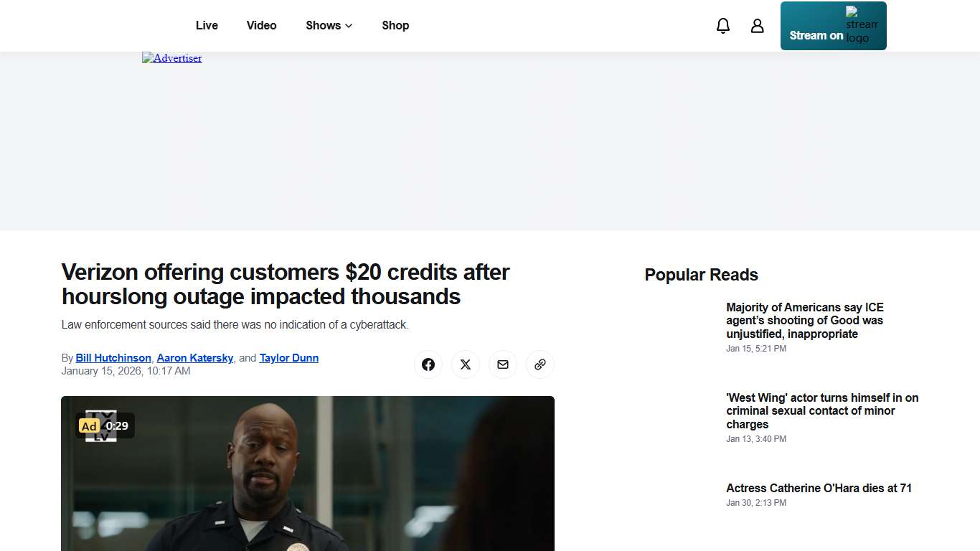Open the user account icon
Screen dimensions: 980x551
pyautogui.click(x=757, y=25)
